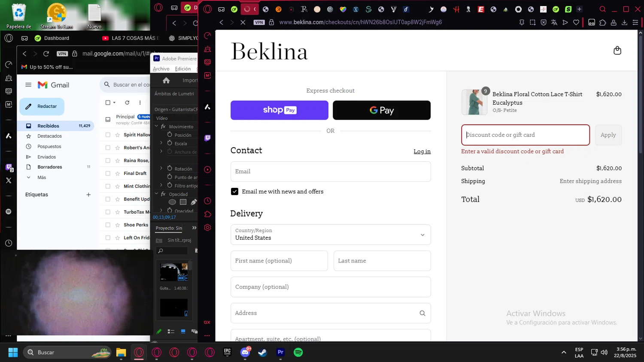This screenshot has height=362, width=644.
Task: Open the Gmail more options three-dot menu
Action: (x=140, y=103)
